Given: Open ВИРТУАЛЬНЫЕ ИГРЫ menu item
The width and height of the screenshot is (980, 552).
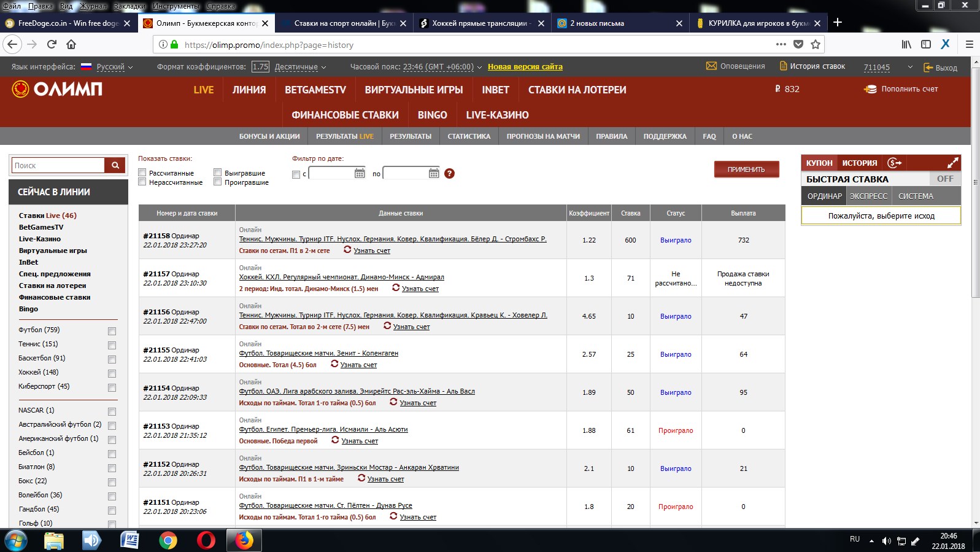Looking at the screenshot, I should click(414, 90).
